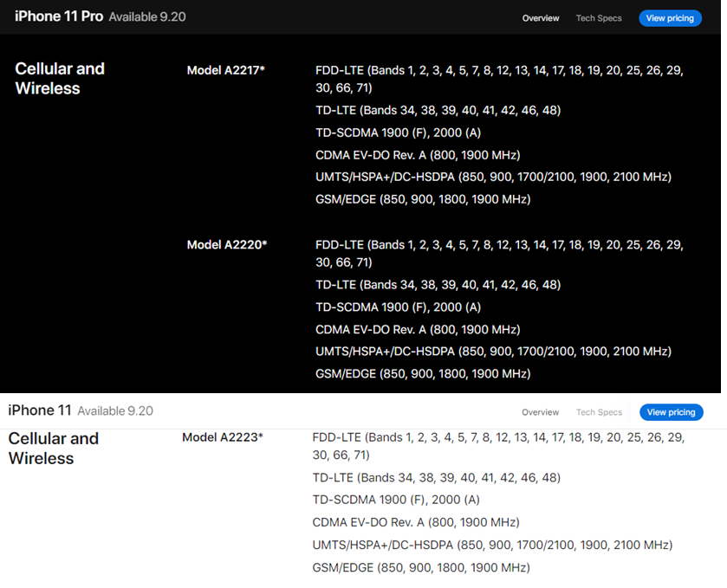The image size is (727, 588).
Task: Click TD-SCDMA line under Model A2220
Action: 399,307
